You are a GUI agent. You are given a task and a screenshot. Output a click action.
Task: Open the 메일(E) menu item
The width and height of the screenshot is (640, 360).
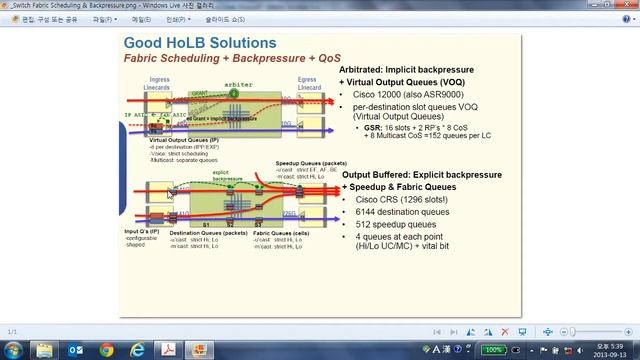pos(141,19)
